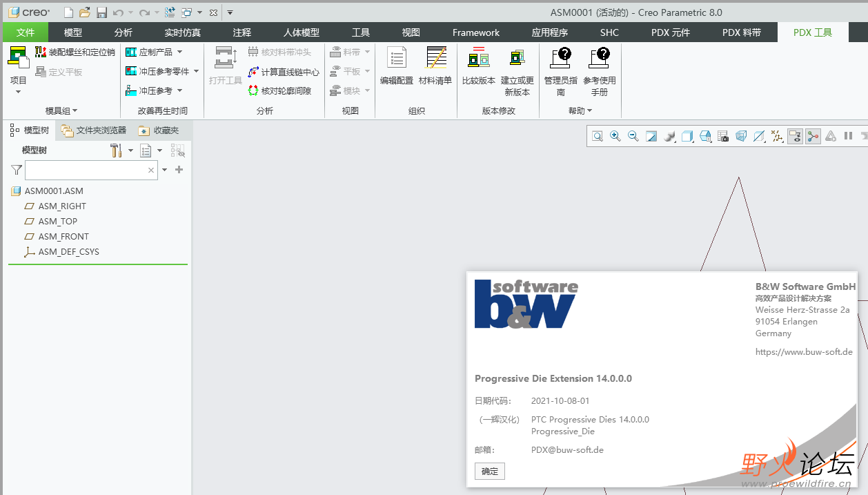Select ASM_RIGHT datum plane
The image size is (868, 495).
(55, 206)
